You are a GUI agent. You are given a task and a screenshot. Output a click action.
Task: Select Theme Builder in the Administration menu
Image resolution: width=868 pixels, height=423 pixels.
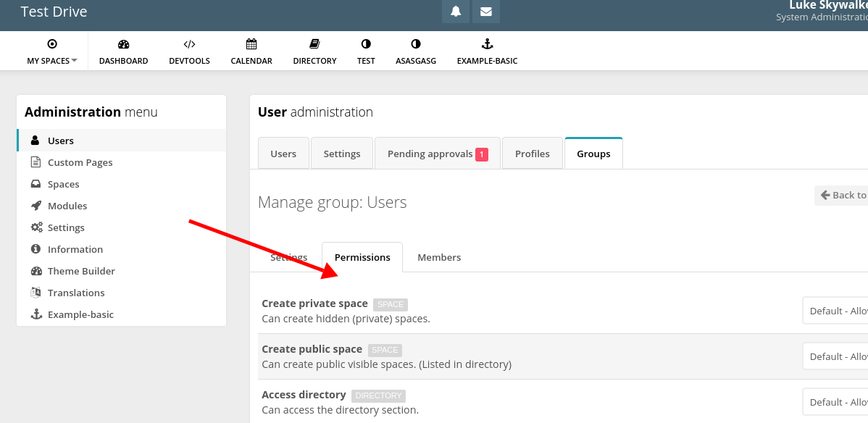80,270
